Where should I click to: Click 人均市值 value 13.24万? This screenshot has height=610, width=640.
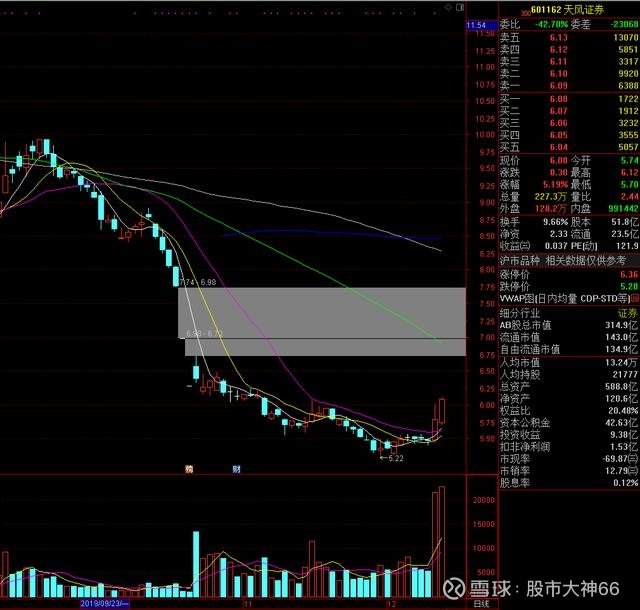(622, 363)
